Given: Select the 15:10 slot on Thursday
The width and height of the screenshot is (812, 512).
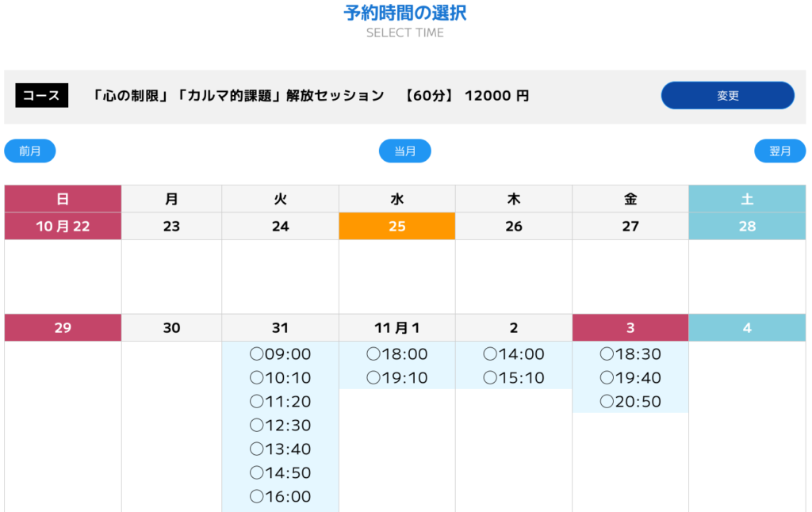Looking at the screenshot, I should 513,378.
